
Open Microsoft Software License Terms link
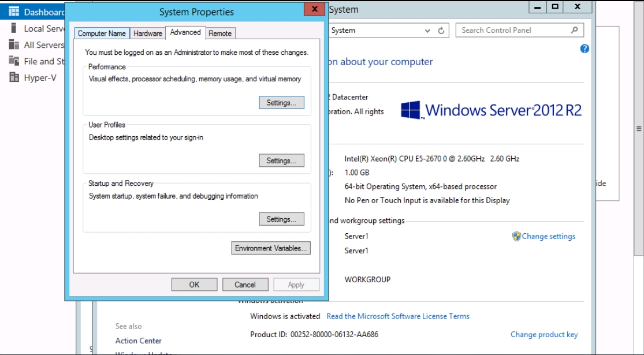tap(397, 316)
